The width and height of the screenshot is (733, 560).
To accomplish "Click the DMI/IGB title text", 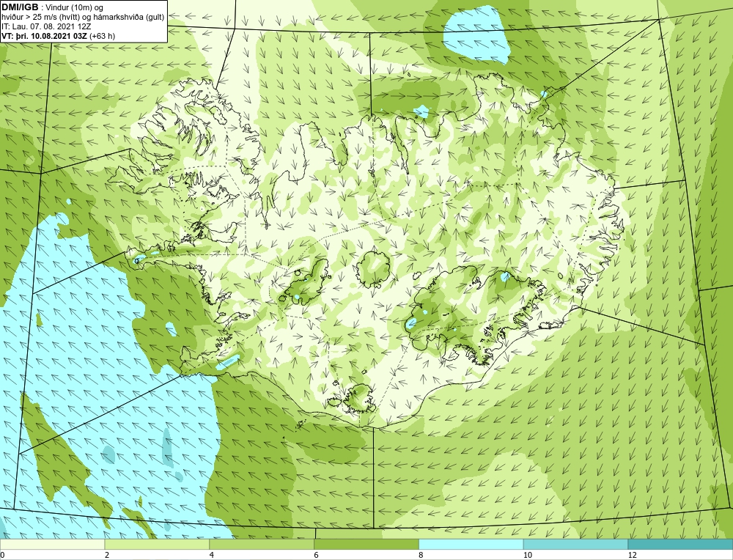I will click(x=20, y=7).
